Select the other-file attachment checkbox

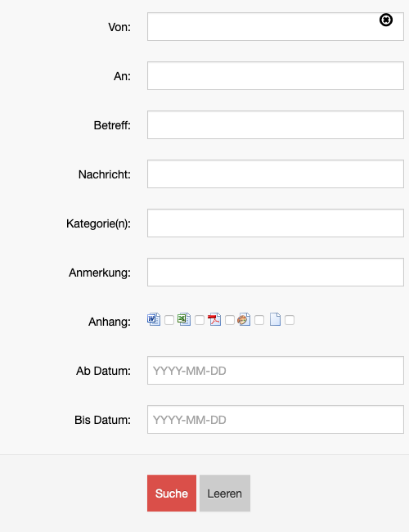pyautogui.click(x=290, y=320)
